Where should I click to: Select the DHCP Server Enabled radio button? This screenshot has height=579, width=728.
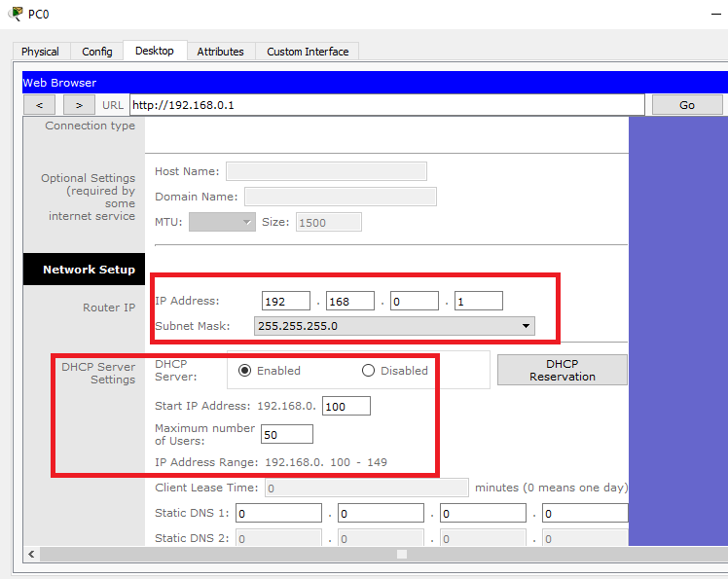tap(244, 371)
